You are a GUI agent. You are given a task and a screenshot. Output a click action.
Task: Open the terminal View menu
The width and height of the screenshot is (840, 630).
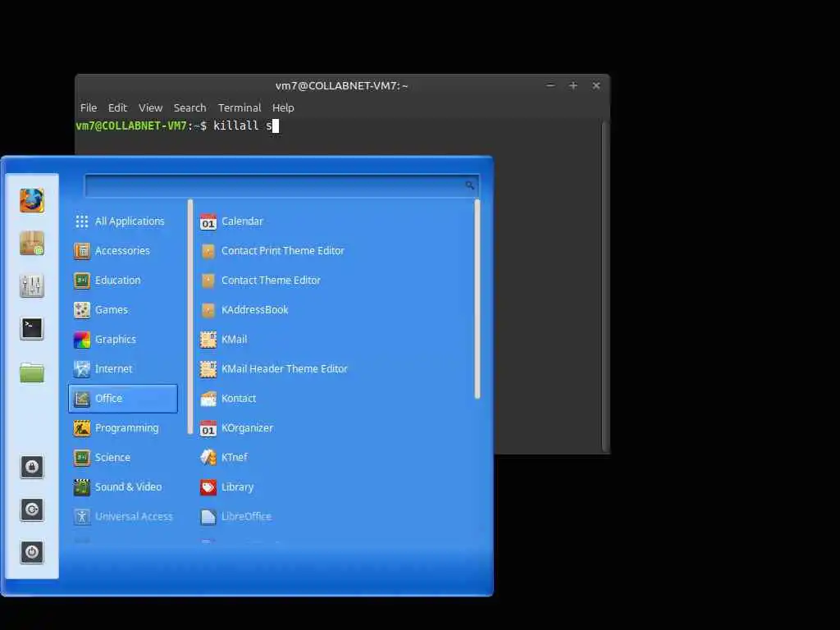point(151,107)
